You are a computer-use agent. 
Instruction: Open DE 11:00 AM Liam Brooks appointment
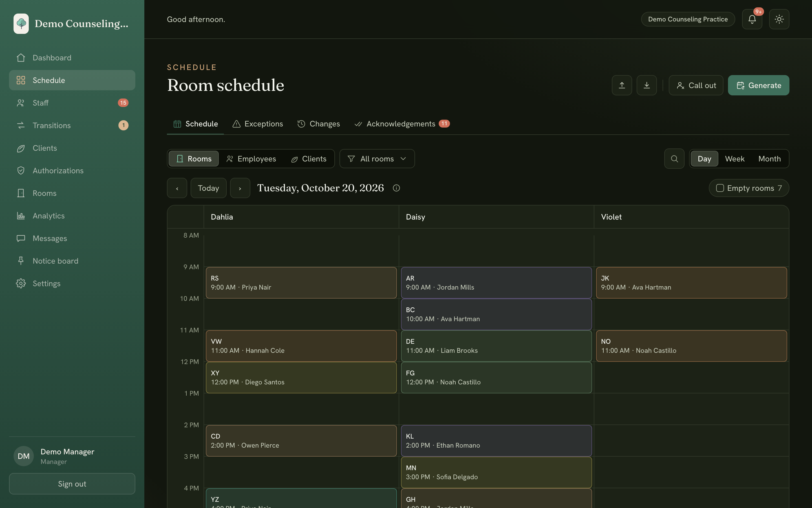pos(496,346)
